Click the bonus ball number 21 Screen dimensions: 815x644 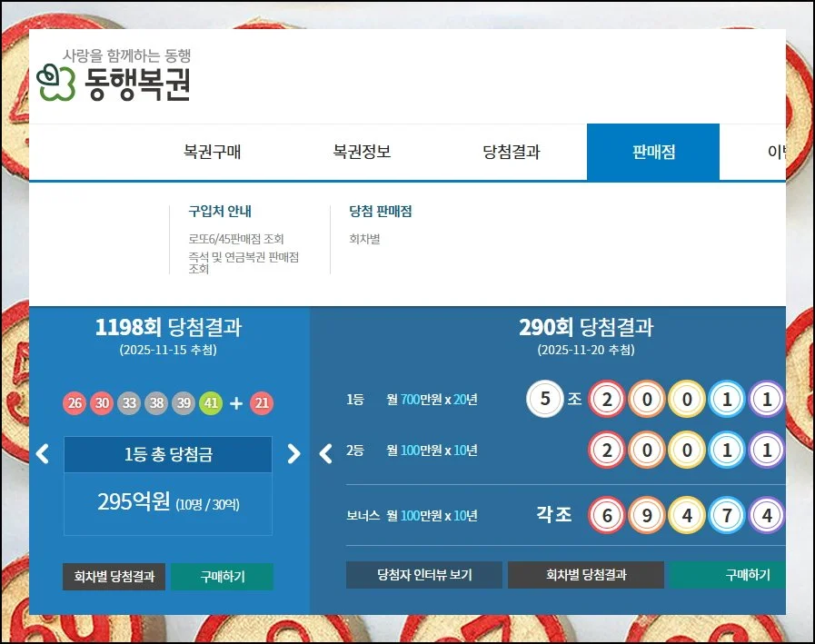[262, 402]
